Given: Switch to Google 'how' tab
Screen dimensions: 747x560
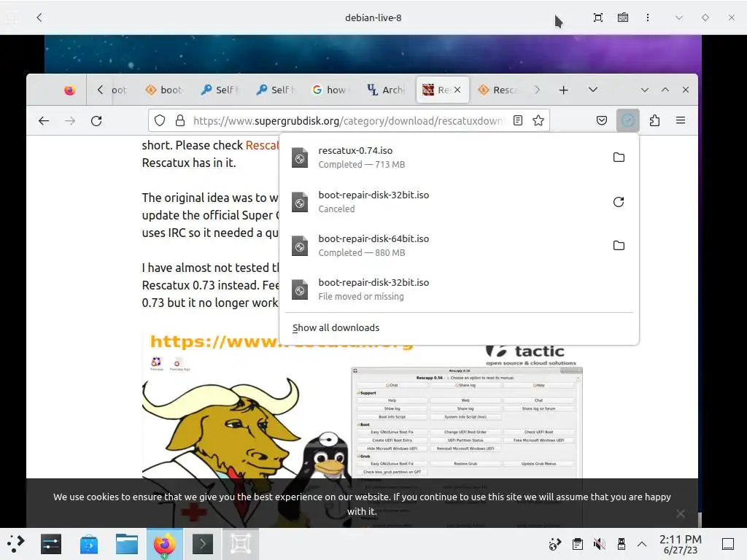Looking at the screenshot, I should (x=330, y=90).
